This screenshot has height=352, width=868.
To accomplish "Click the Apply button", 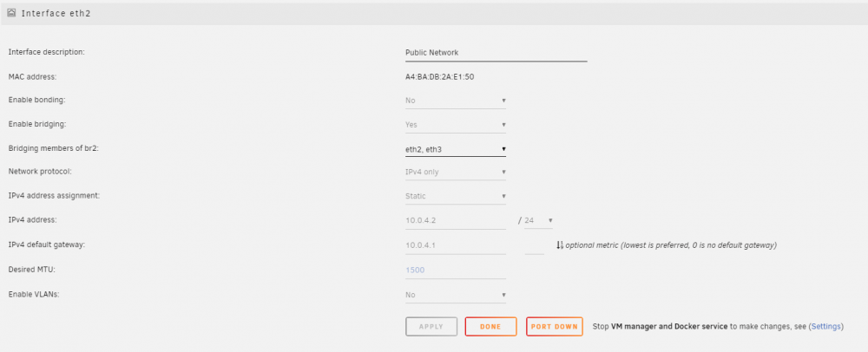I will (431, 327).
